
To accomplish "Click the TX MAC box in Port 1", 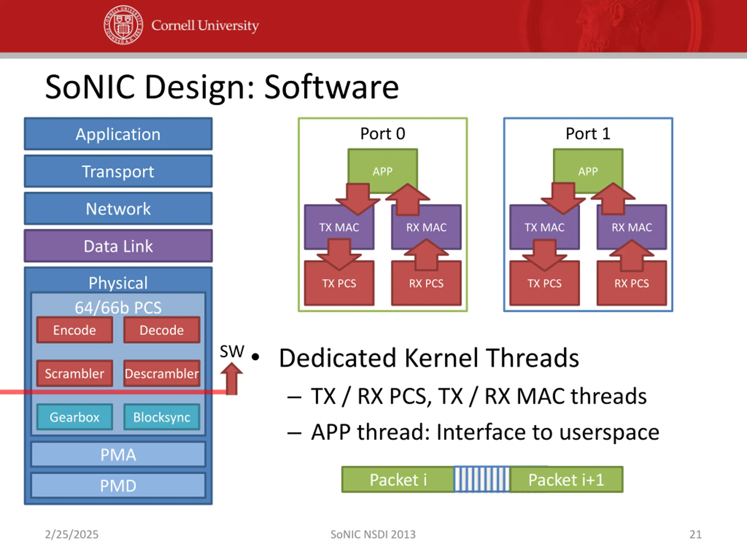I will point(544,227).
